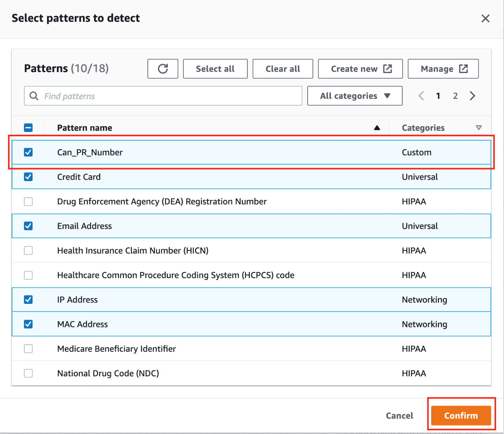Click the National Drug Code (NDC) name
This screenshot has height=434, width=504.
[108, 373]
